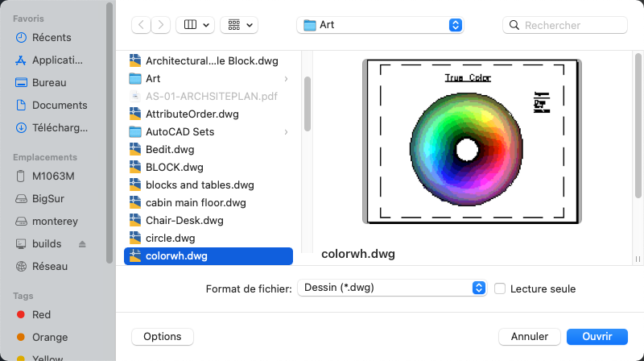The height and width of the screenshot is (361, 644).
Task: Click the Ouvrir button
Action: click(x=597, y=336)
